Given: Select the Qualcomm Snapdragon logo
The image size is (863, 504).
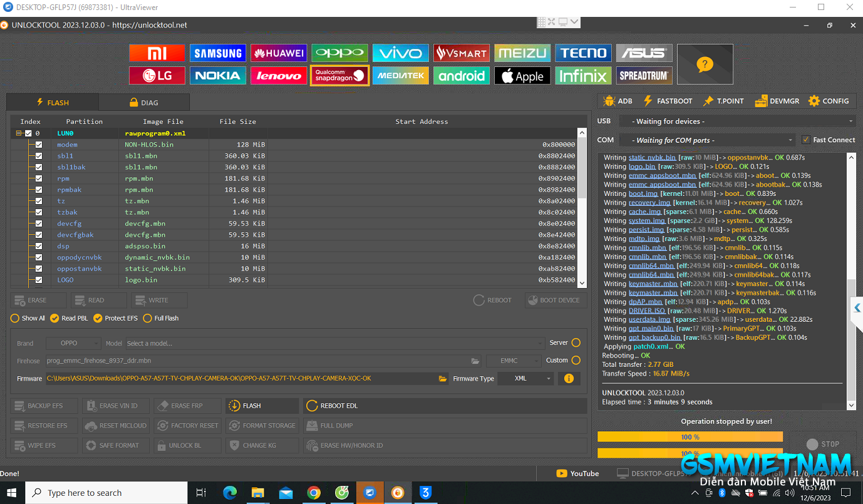Looking at the screenshot, I should (x=339, y=76).
